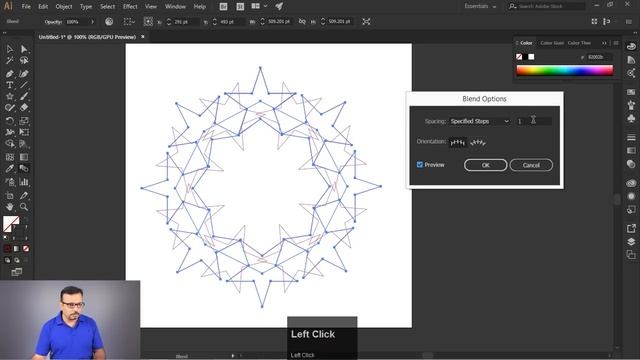Swap fill and stroke colors
Viewport: 640px width, 360px height.
tap(26, 220)
